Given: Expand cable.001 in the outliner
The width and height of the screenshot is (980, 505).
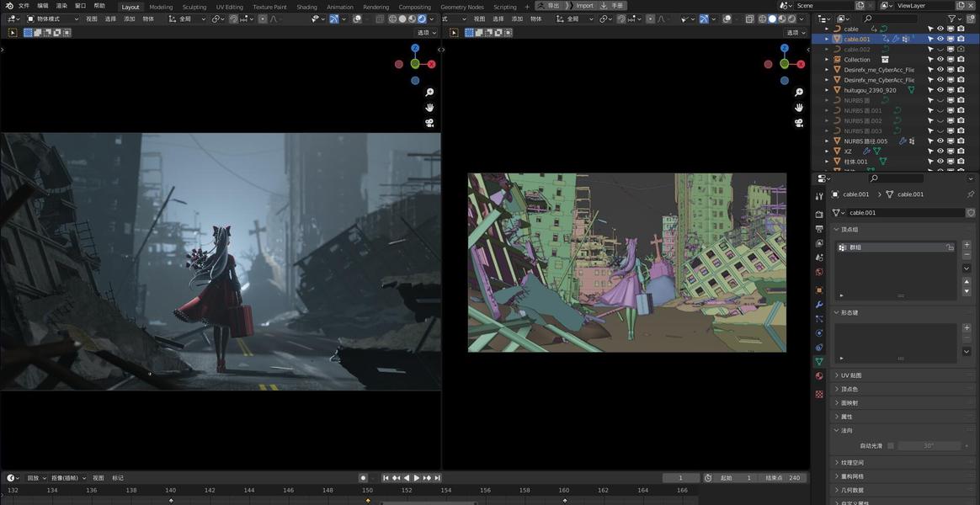Looking at the screenshot, I should [x=827, y=39].
